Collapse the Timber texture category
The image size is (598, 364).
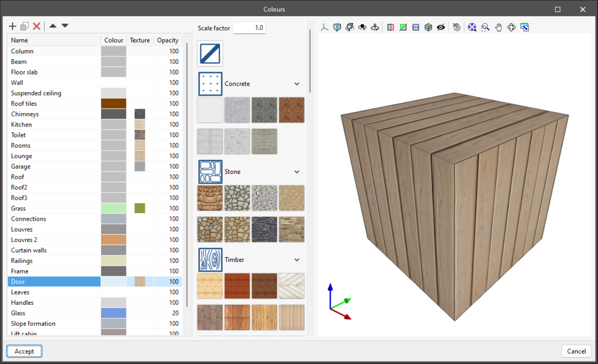tap(297, 260)
